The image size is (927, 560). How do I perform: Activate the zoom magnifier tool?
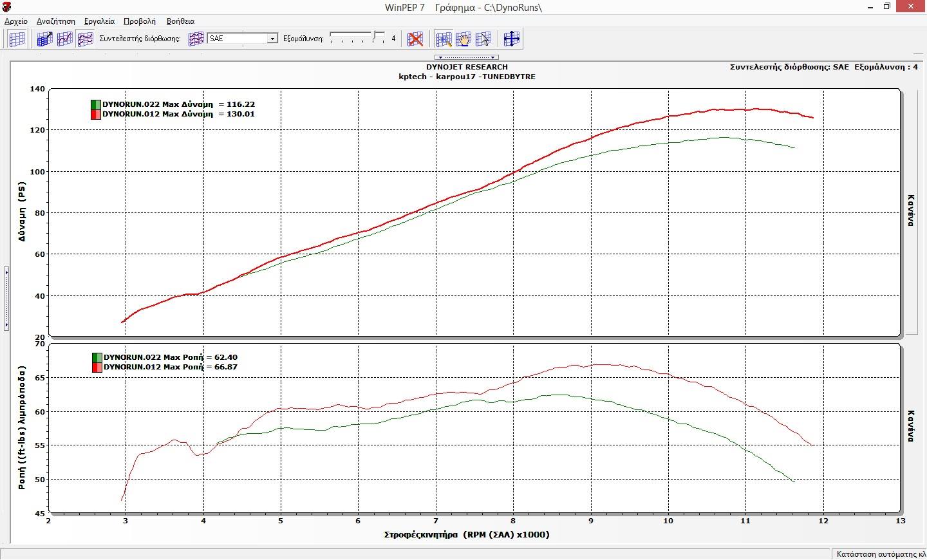[444, 39]
